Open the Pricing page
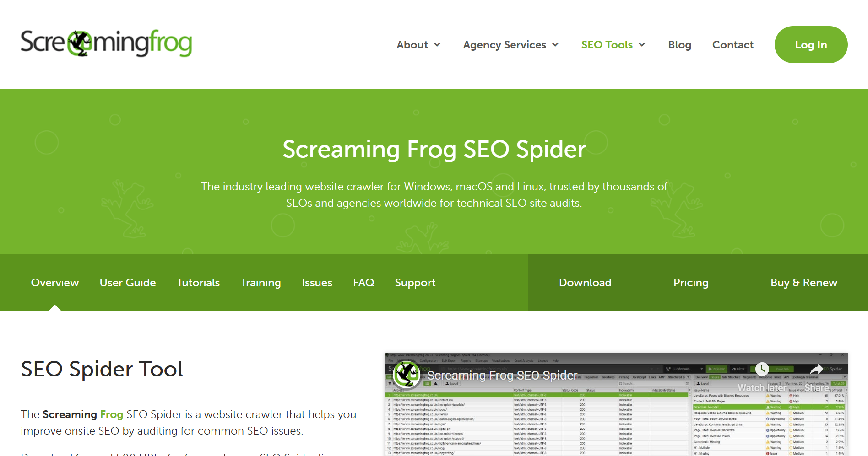The width and height of the screenshot is (868, 456). (x=691, y=283)
